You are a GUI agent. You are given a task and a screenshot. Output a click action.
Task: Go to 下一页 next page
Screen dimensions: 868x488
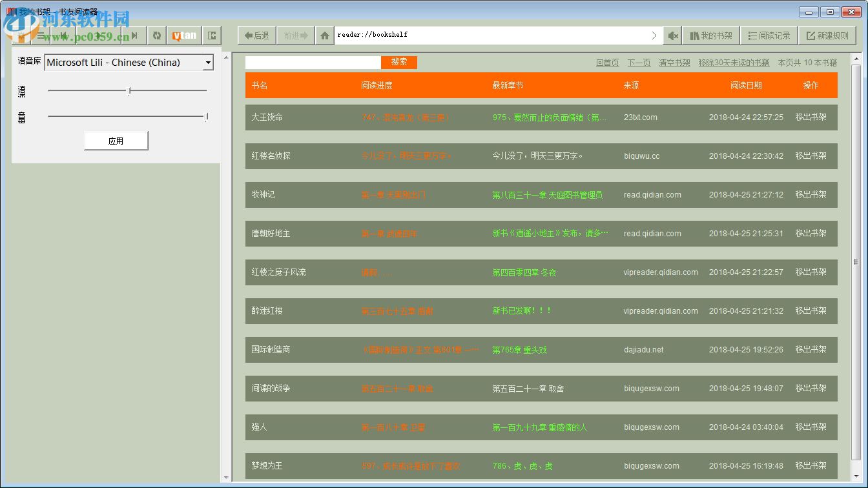click(x=639, y=63)
